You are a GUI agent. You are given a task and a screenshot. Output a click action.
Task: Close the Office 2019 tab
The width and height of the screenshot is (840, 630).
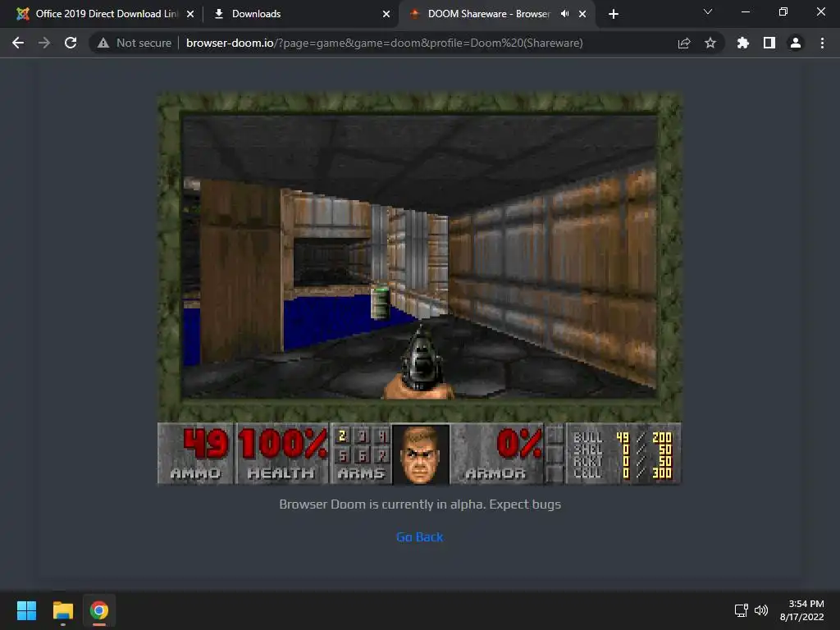[x=190, y=14]
